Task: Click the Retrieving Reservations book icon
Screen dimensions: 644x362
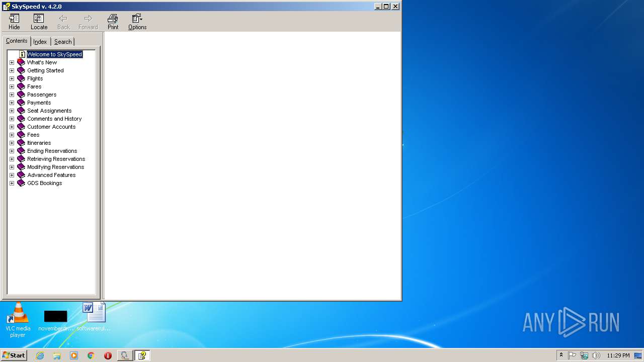Action: (x=21, y=159)
